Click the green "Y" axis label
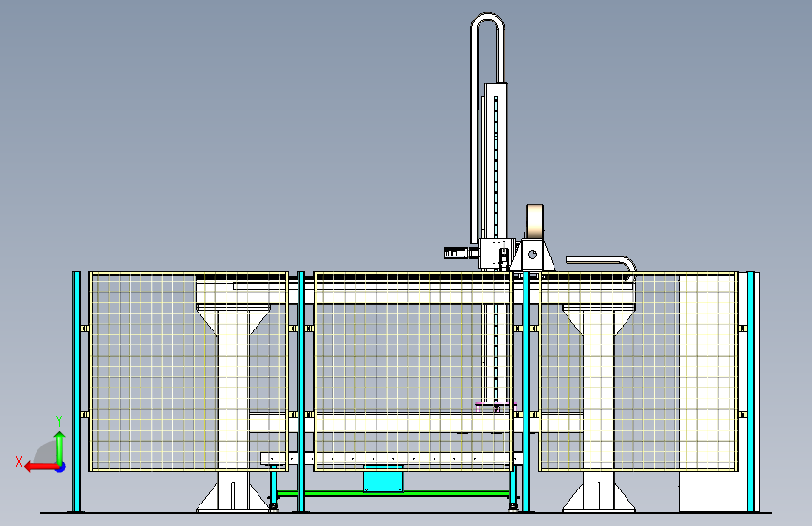The width and height of the screenshot is (812, 526). tap(59, 421)
